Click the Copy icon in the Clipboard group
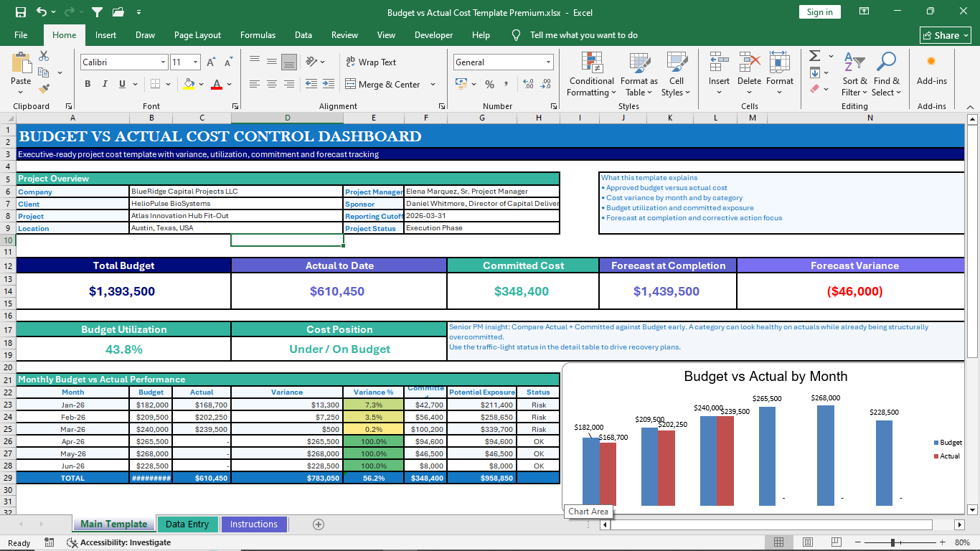 (43, 72)
